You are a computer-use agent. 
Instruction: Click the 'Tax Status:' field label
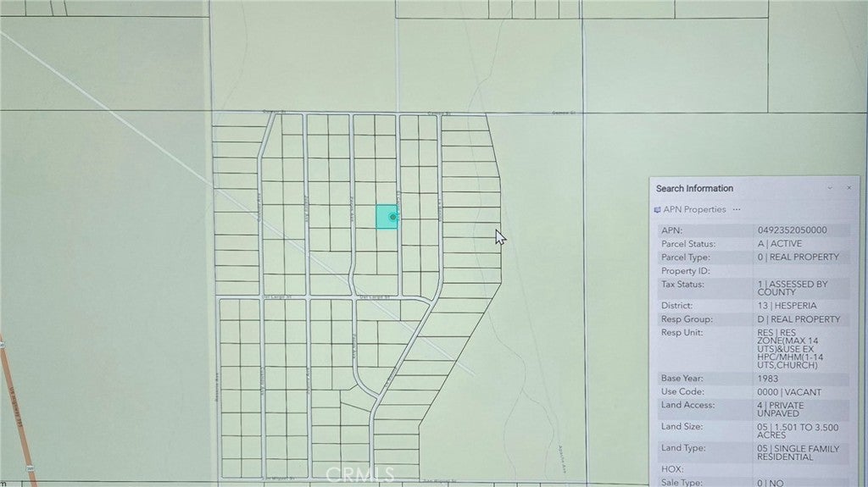coord(682,284)
